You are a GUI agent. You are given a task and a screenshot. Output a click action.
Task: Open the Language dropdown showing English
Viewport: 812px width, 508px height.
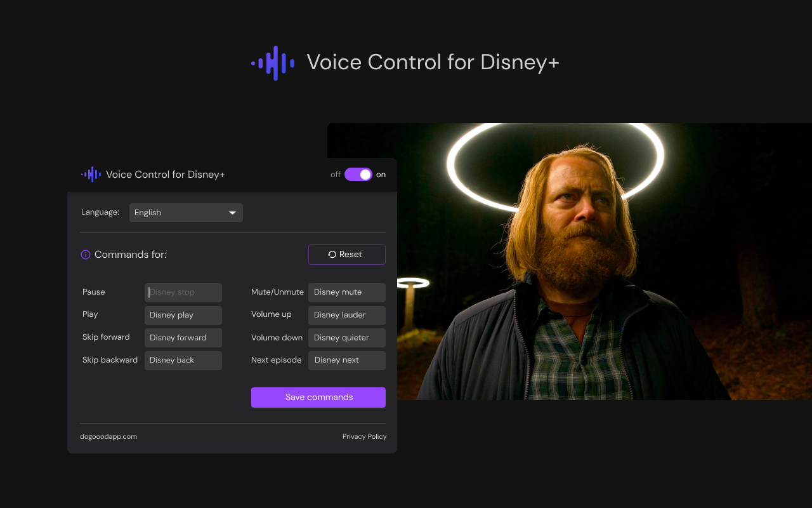click(186, 213)
